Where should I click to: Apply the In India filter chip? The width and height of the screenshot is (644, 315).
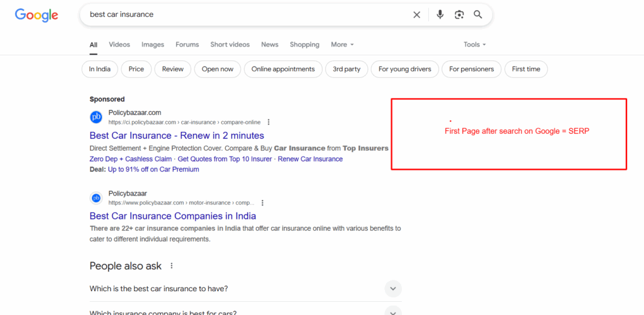tap(100, 69)
